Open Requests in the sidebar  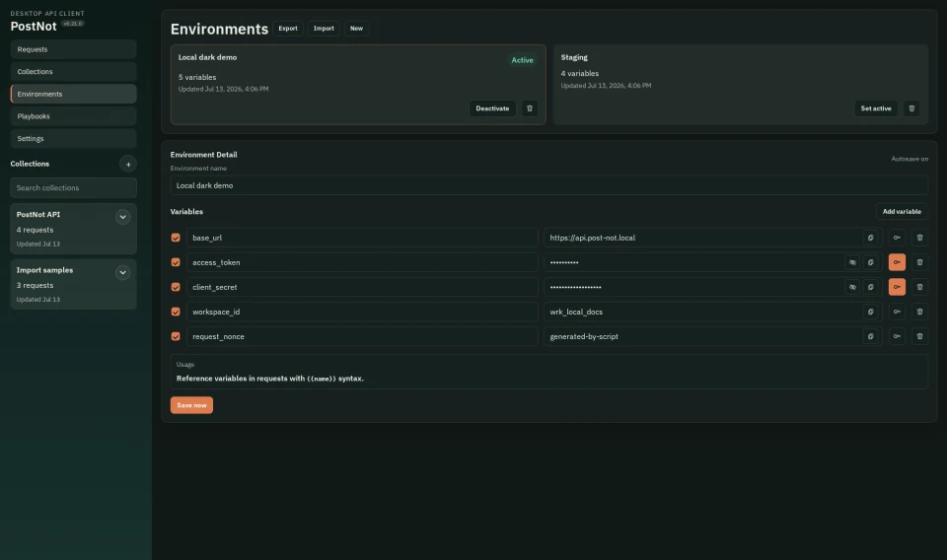pyautogui.click(x=74, y=49)
